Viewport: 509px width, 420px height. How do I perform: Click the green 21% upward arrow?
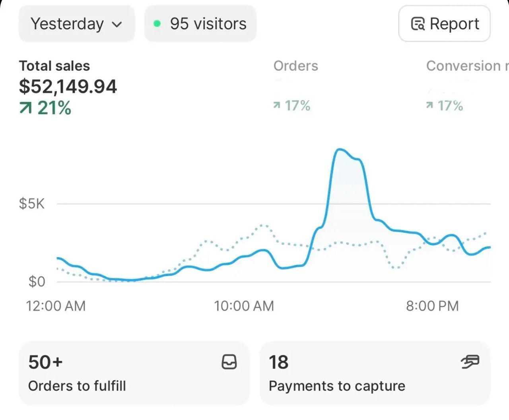pos(25,108)
